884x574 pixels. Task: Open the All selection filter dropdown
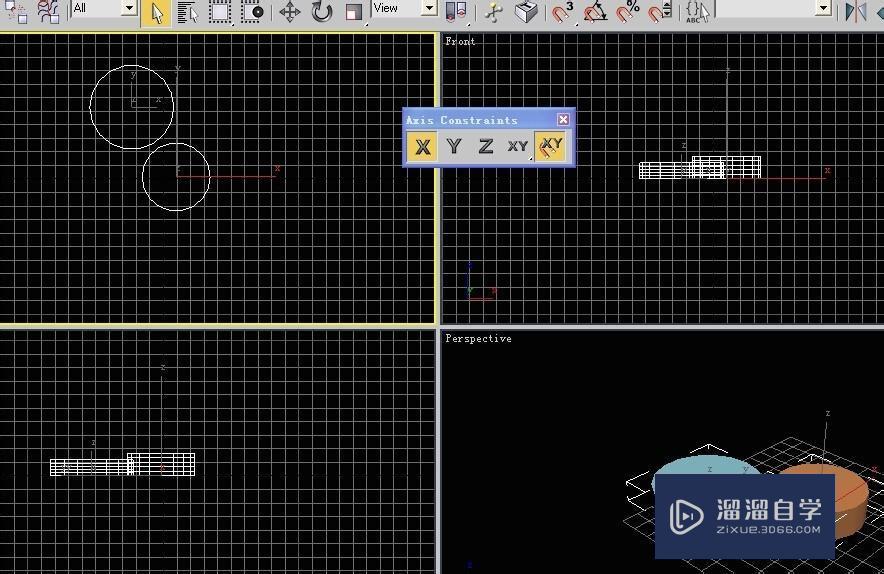(x=105, y=8)
